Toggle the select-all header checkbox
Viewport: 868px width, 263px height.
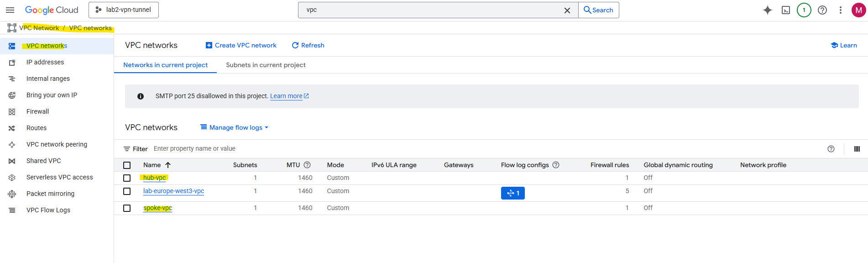click(x=127, y=165)
